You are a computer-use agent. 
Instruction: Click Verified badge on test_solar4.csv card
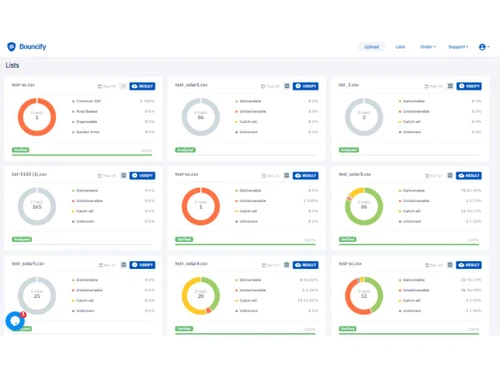pyautogui.click(x=184, y=329)
